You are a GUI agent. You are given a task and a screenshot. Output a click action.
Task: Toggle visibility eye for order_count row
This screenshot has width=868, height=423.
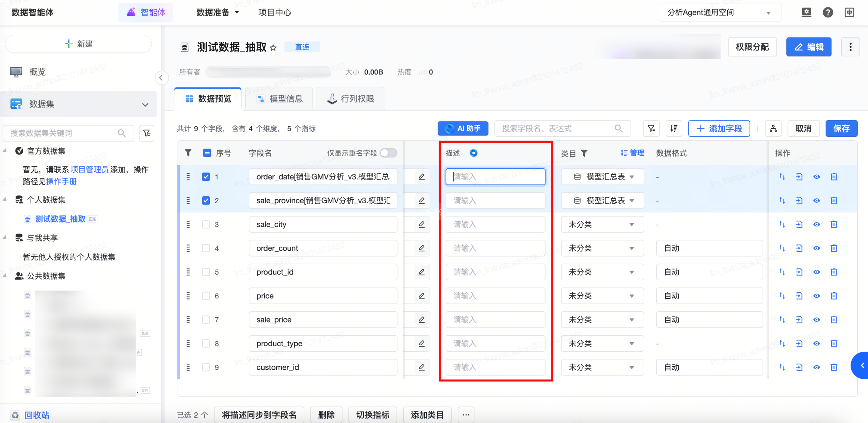click(x=816, y=248)
